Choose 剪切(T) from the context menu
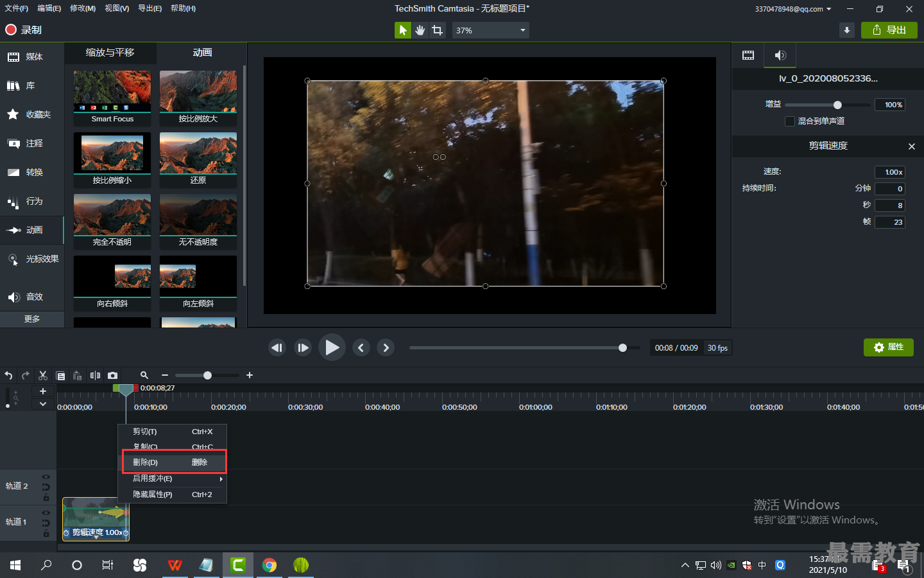 point(173,432)
